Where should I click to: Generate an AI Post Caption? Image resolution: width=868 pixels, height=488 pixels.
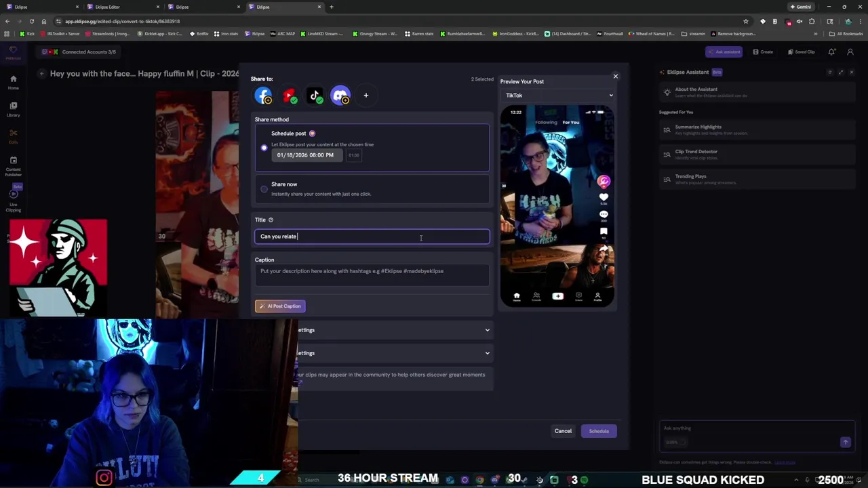280,306
